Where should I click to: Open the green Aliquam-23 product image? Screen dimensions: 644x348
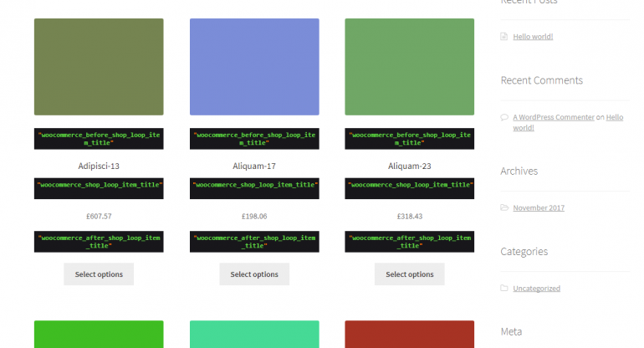tap(409, 67)
